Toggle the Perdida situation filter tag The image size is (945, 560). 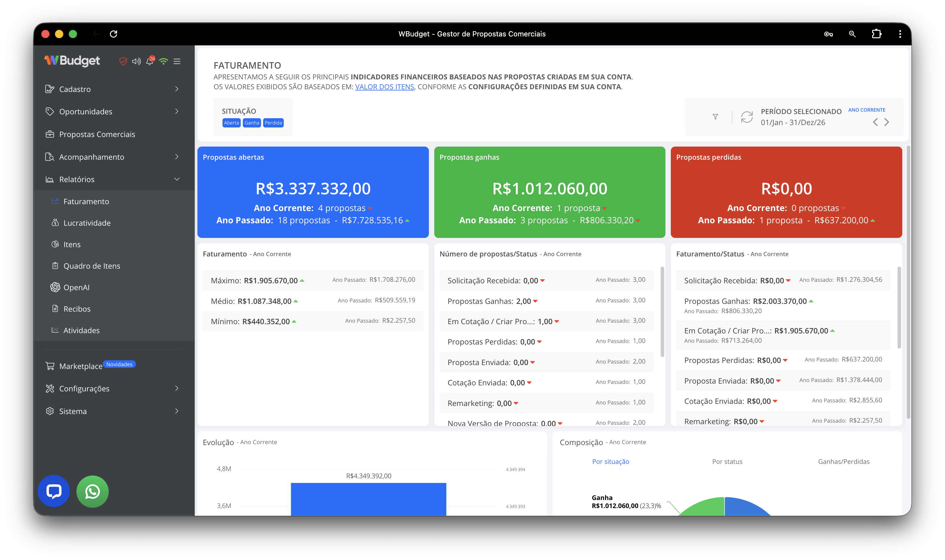pyautogui.click(x=273, y=123)
